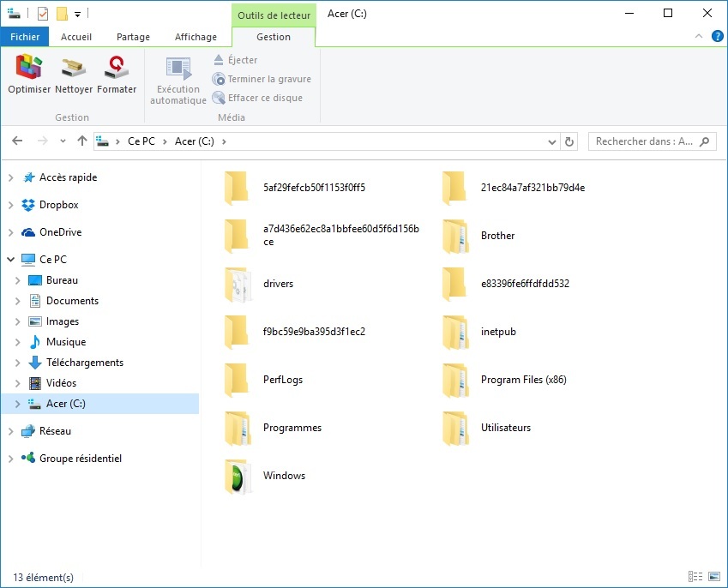This screenshot has width=728, height=588.
Task: Expand the Accès rapide tree node
Action: pyautogui.click(x=10, y=177)
